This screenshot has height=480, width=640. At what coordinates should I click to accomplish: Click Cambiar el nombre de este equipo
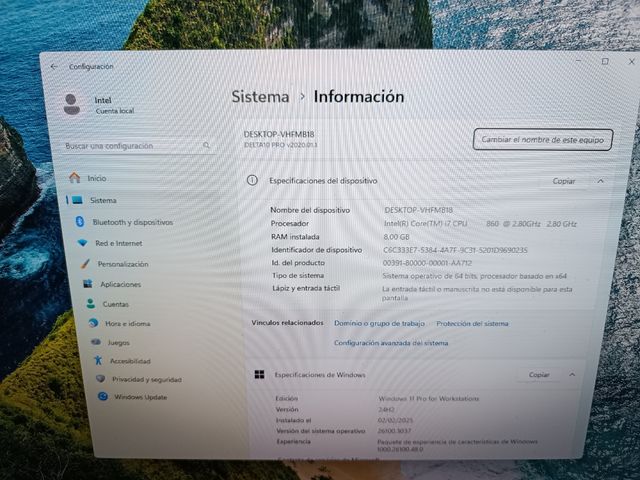tap(542, 140)
